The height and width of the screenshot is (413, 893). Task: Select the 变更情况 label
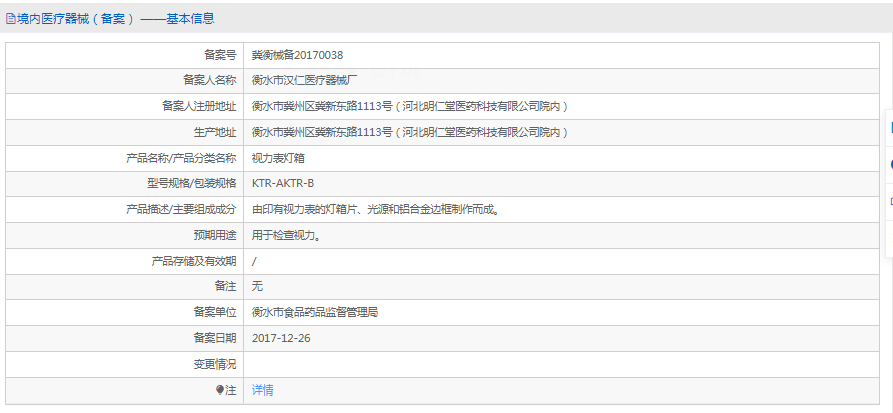[215, 364]
